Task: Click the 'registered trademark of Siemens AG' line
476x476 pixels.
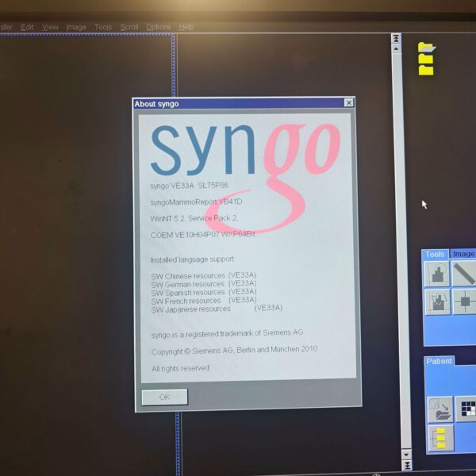Action: pos(227,334)
